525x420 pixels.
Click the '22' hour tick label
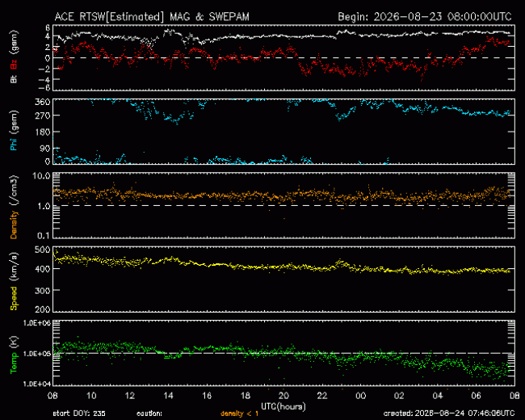322,396
